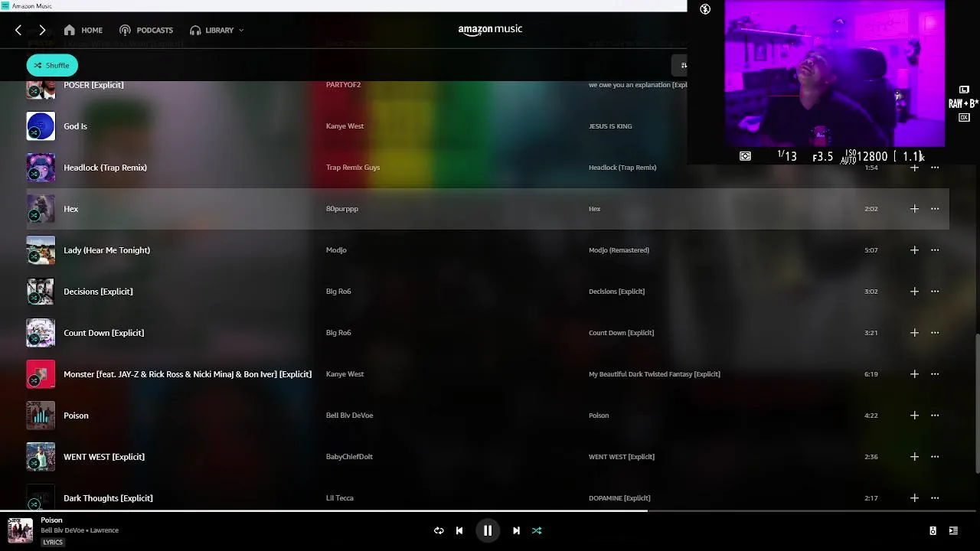The image size is (980, 551).
Task: Open artist Trap Remix Guys
Action: click(x=353, y=168)
